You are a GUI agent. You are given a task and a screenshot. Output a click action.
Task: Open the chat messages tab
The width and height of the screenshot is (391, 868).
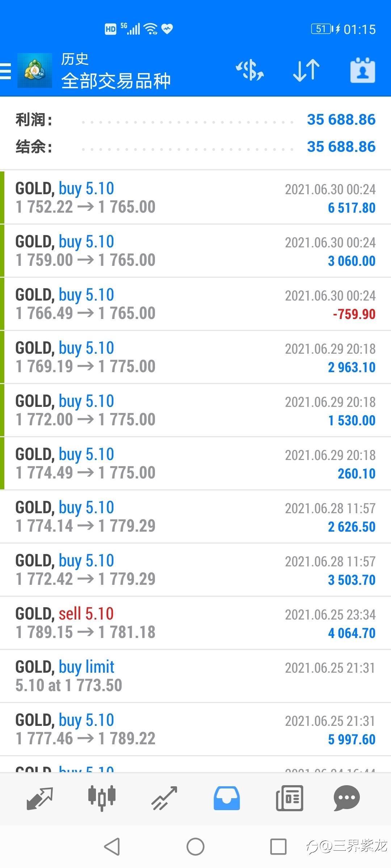346,798
